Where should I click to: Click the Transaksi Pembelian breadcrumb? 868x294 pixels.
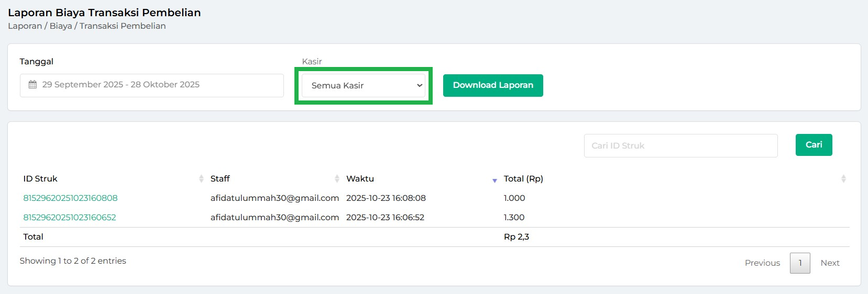click(x=123, y=26)
